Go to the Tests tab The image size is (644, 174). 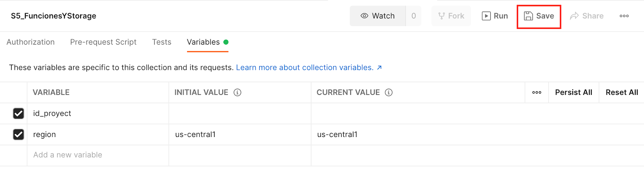pyautogui.click(x=162, y=42)
